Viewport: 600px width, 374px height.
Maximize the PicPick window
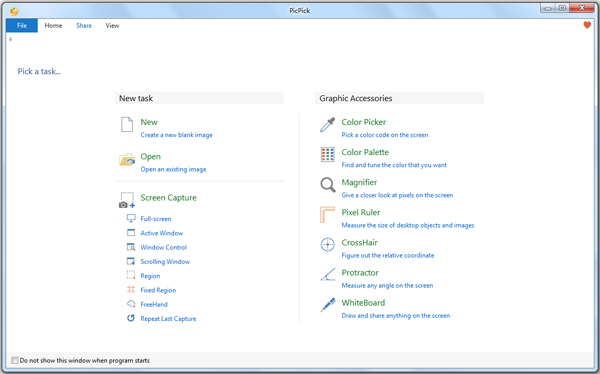pyautogui.click(x=562, y=8)
